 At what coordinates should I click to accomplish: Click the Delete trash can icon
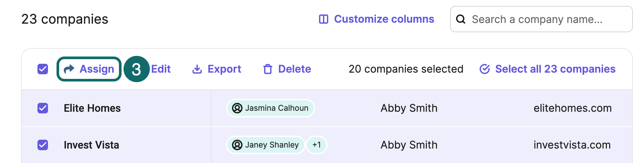click(268, 69)
